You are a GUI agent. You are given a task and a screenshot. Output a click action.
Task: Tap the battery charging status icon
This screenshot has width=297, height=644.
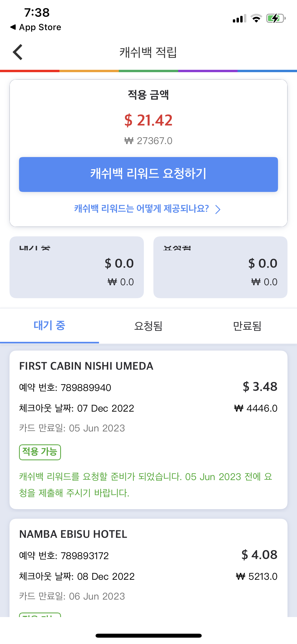[x=276, y=19]
